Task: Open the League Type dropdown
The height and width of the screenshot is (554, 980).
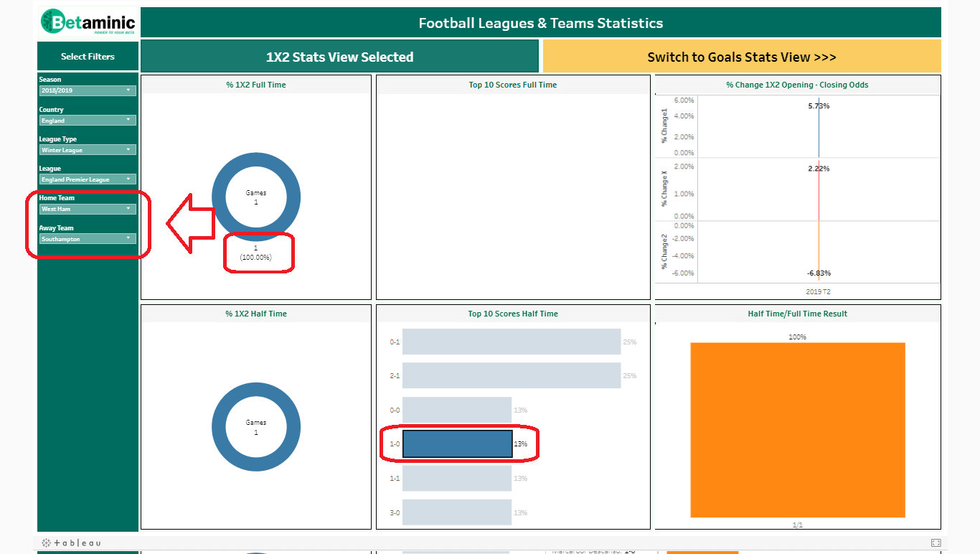Action: point(88,150)
